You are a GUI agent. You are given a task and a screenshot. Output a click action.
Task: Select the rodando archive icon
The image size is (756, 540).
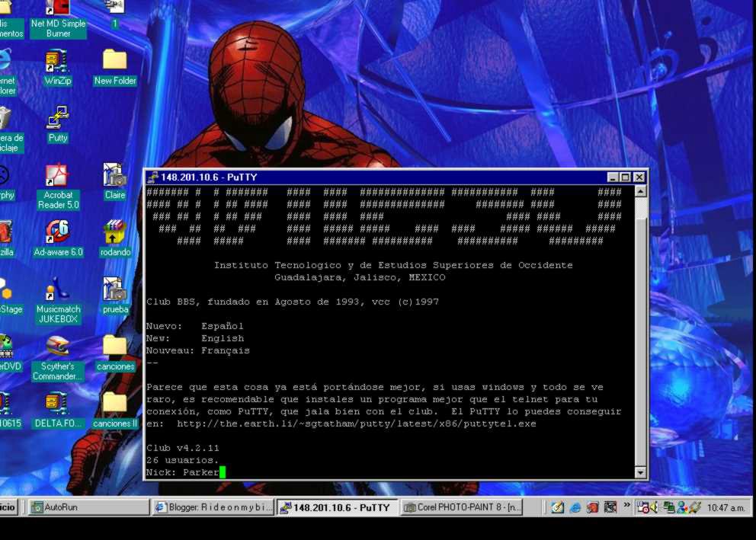[x=115, y=238]
